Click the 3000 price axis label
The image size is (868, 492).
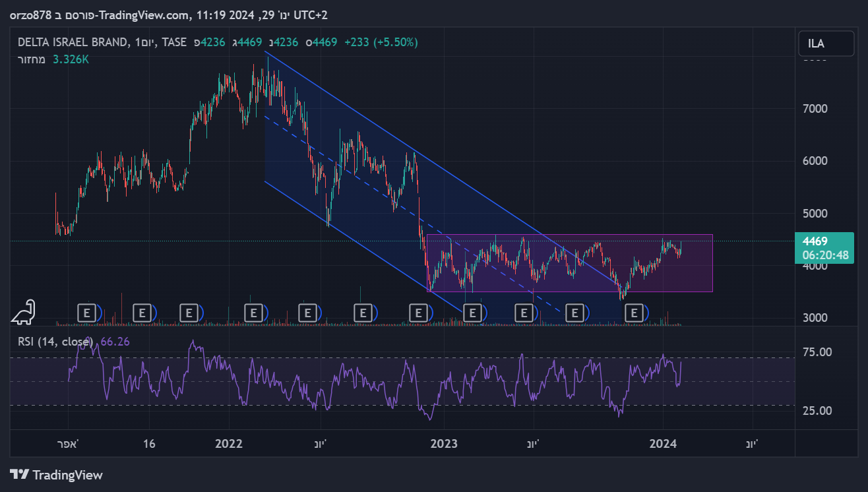(x=815, y=318)
